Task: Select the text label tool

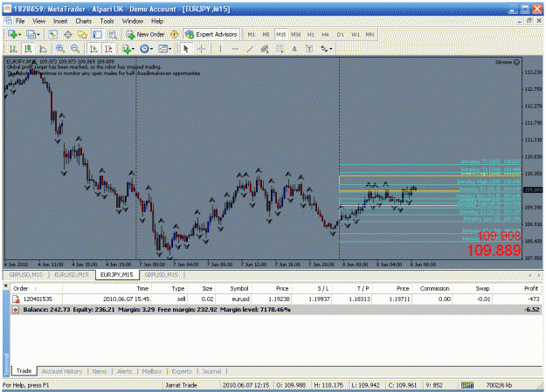Action: (x=309, y=49)
